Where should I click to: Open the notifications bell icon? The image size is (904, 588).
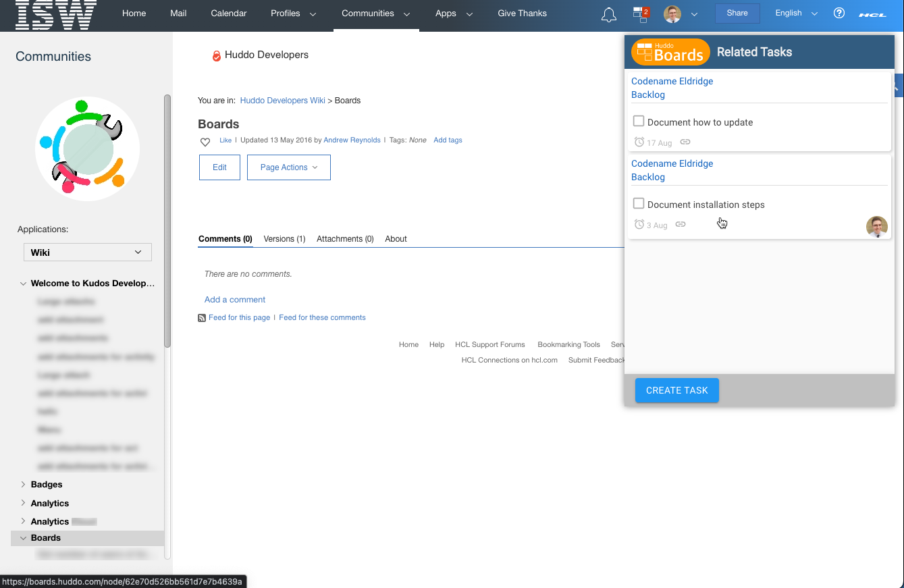click(x=608, y=14)
